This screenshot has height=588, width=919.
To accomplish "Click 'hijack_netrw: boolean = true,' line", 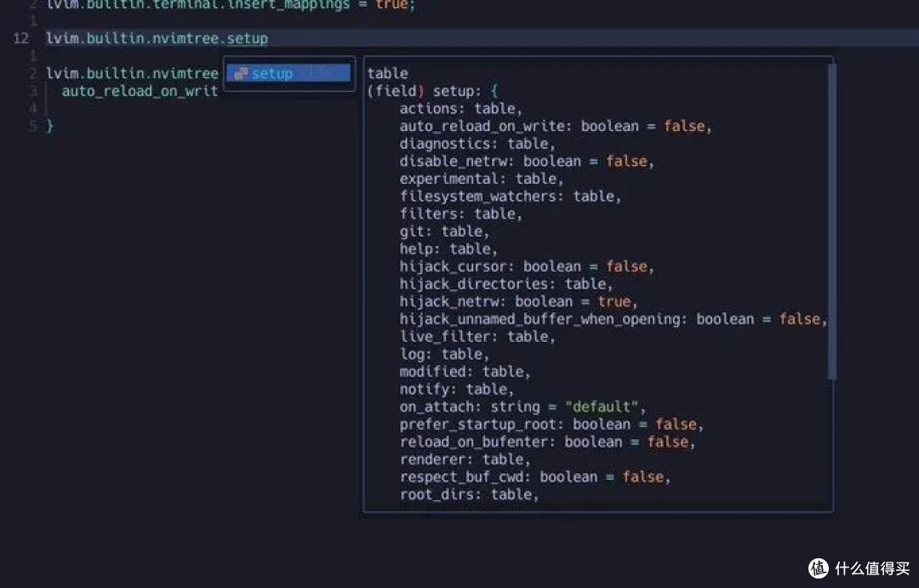I will (x=518, y=302).
